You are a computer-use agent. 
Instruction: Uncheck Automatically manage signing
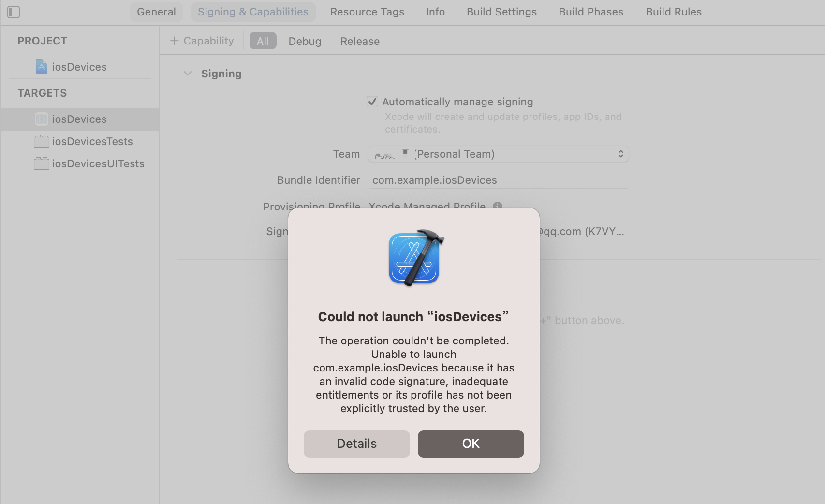372,102
